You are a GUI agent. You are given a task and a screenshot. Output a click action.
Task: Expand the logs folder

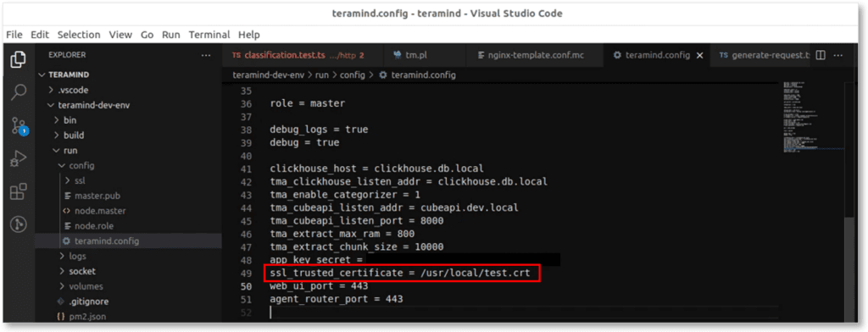point(61,256)
